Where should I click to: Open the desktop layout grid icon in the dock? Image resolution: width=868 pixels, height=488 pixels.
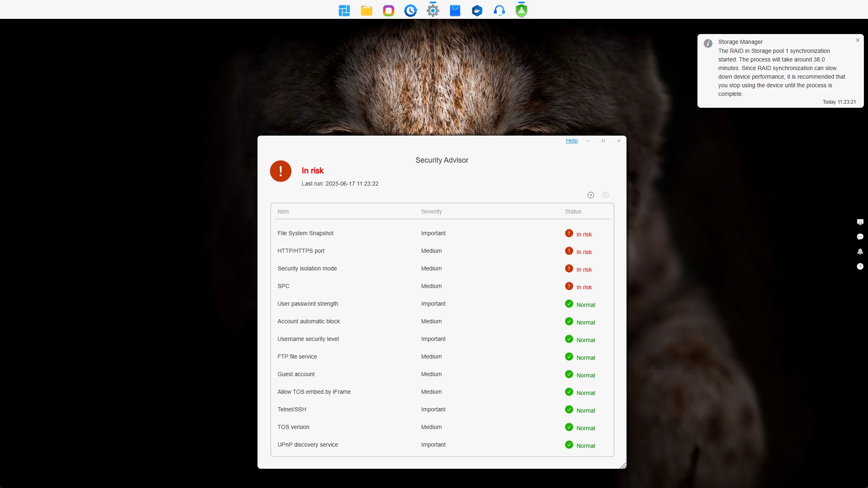click(x=344, y=11)
